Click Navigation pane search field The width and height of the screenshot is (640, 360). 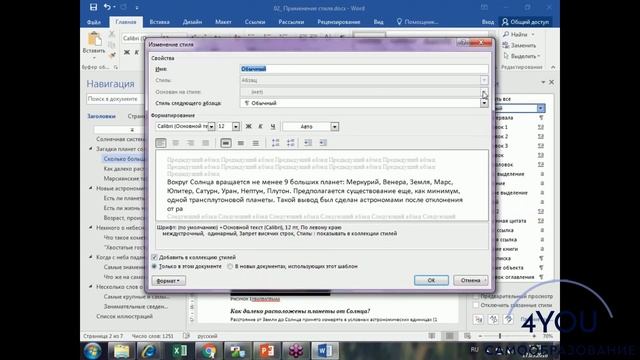[x=116, y=99]
